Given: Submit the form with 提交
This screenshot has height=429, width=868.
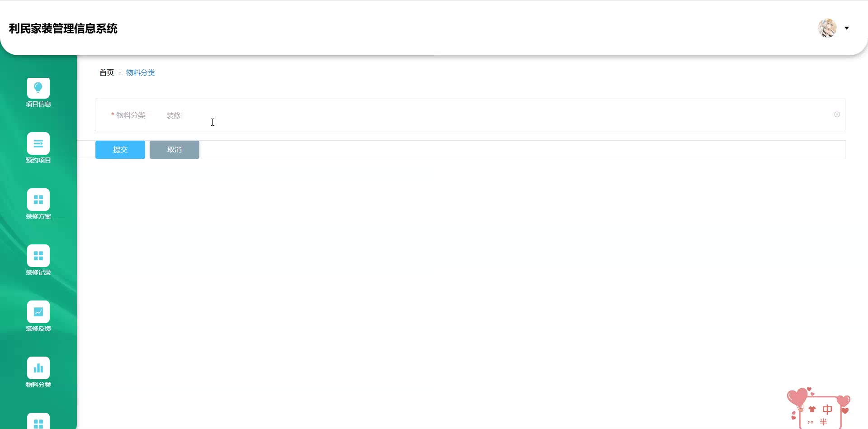Looking at the screenshot, I should pyautogui.click(x=120, y=150).
